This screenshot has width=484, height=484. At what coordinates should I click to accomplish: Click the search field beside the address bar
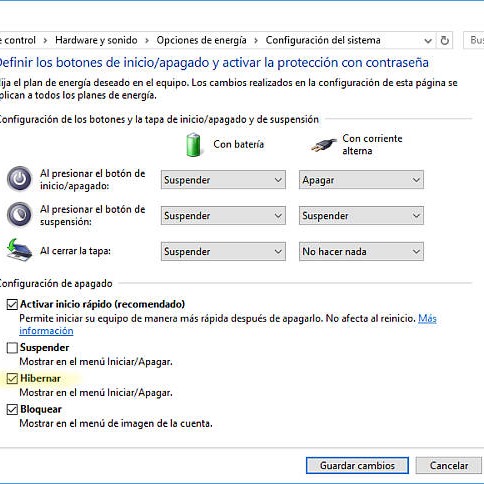[x=474, y=40]
